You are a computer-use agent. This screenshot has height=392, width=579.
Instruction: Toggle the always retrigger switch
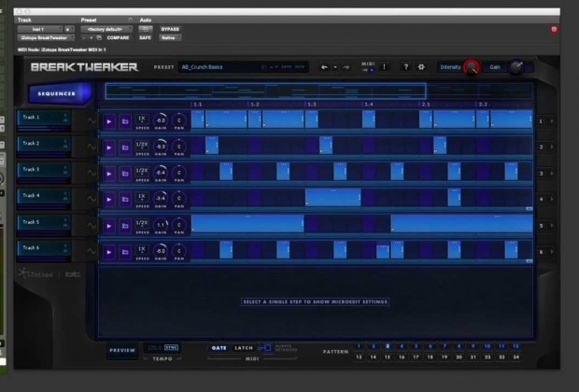click(264, 348)
